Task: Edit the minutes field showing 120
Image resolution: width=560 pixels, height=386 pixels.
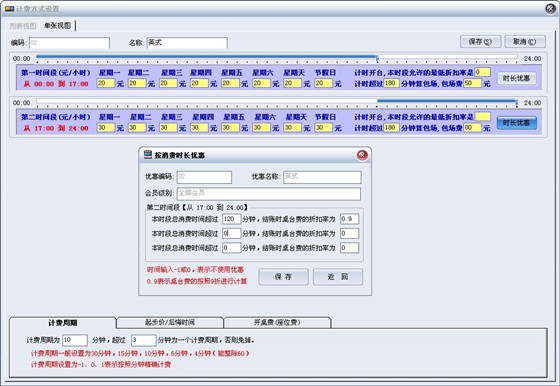Action: point(231,219)
